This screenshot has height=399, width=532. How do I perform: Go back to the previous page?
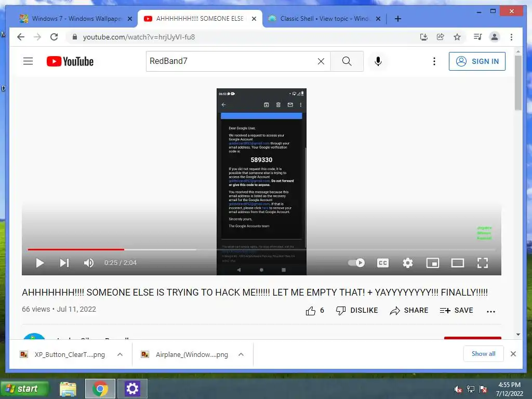coord(21,37)
